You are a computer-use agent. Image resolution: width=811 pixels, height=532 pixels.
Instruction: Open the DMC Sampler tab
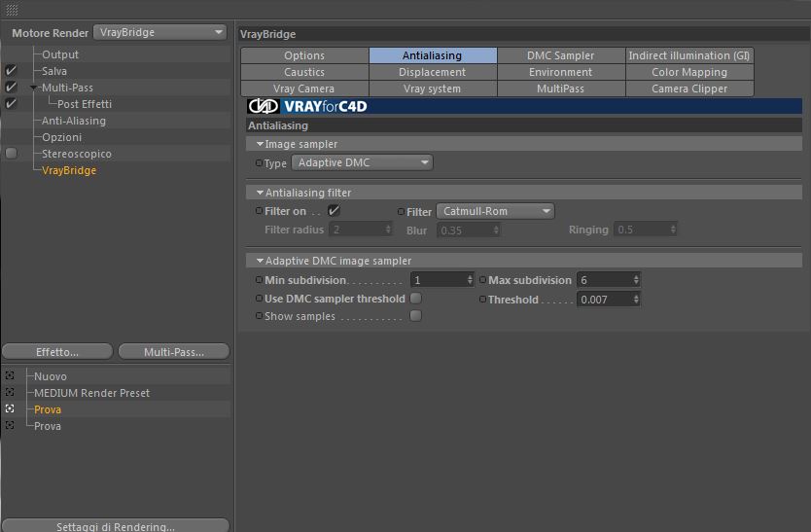tap(561, 55)
